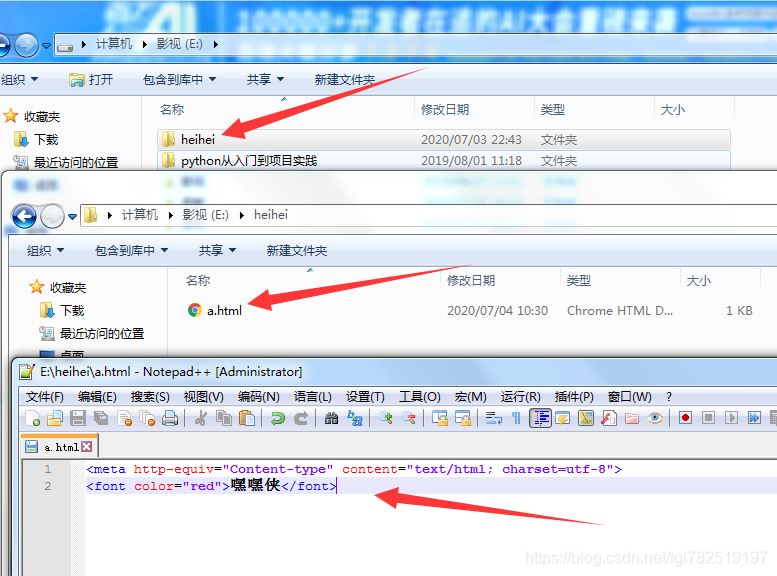The height and width of the screenshot is (576, 777).
Task: Open the 编辑(E) menu
Action: [97, 397]
